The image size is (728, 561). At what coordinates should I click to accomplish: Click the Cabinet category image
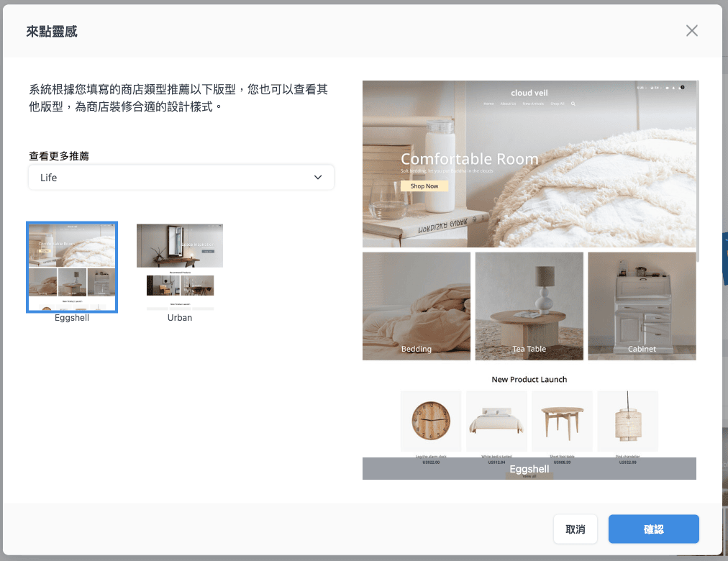(642, 306)
